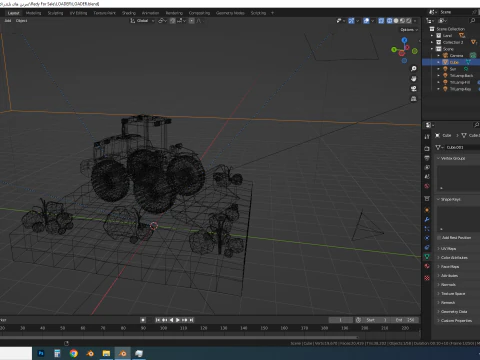Open the Tool properties tab
The image size is (480, 360).
tap(427, 137)
